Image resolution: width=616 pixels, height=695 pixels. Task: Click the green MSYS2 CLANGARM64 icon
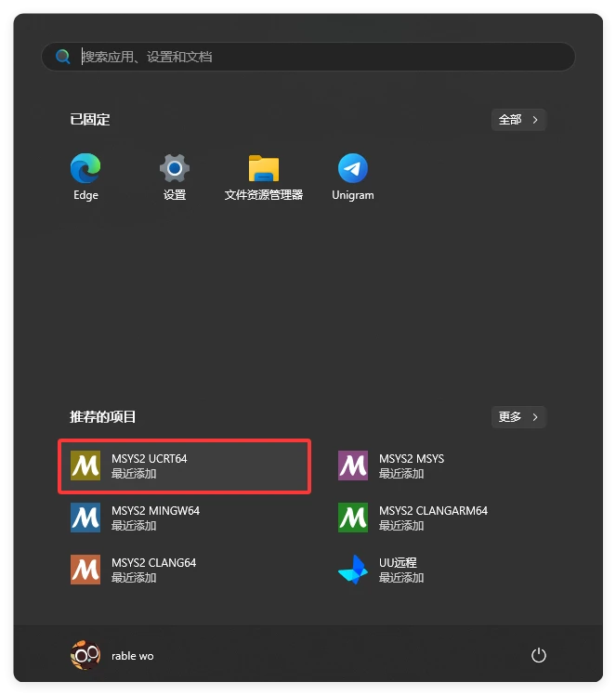pyautogui.click(x=353, y=518)
